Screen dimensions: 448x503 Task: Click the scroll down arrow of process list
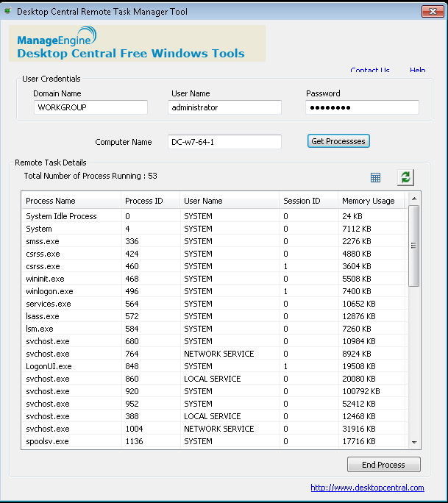(x=414, y=443)
